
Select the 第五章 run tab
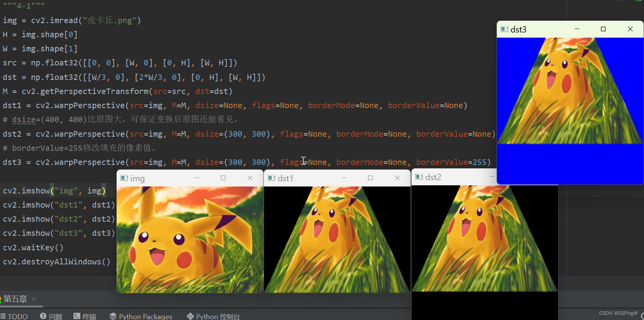[x=15, y=299]
